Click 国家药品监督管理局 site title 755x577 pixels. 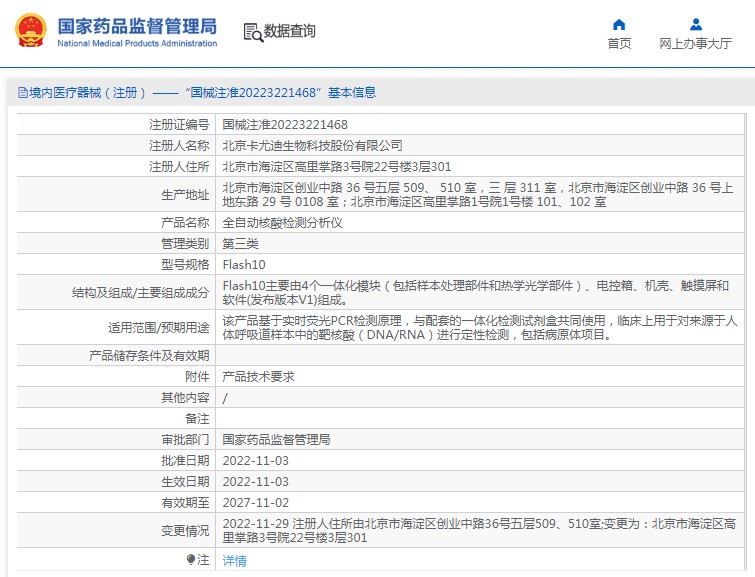point(137,26)
